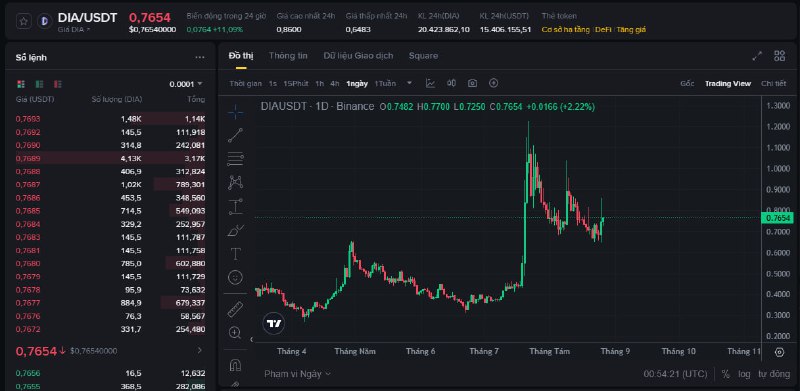
Task: Click the 00:54:21 (UTC) timezone
Action: tap(675, 374)
